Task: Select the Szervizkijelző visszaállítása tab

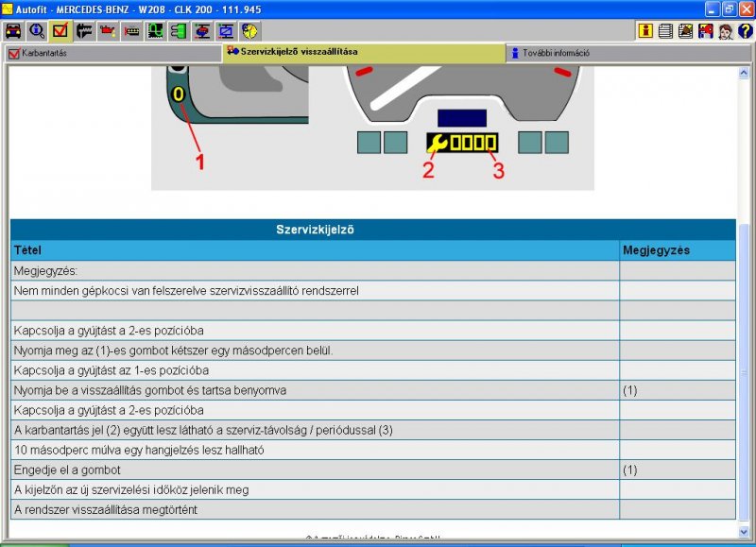Action: coord(364,52)
